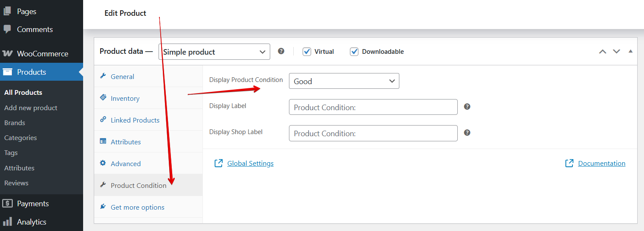
Task: Uncheck the Downloadable checkbox
Action: [354, 52]
